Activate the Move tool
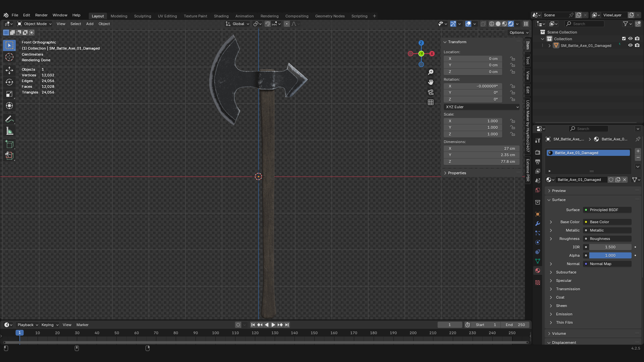The height and width of the screenshot is (362, 644). pos(9,70)
